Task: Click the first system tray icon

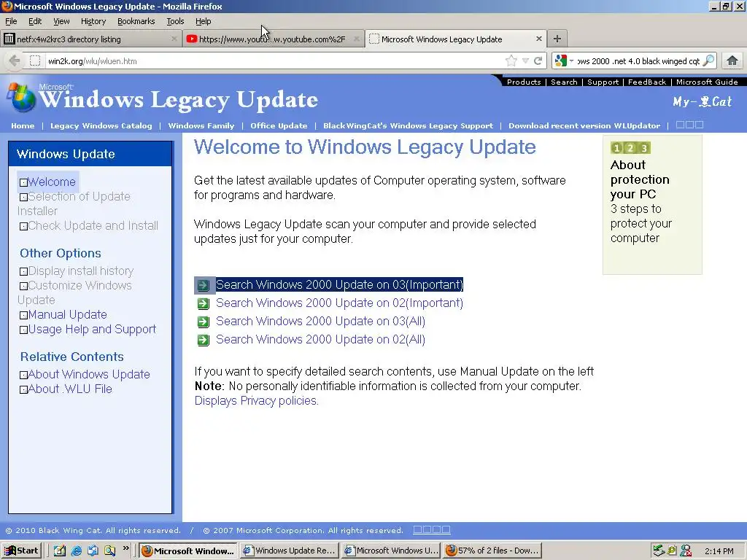Action: pos(659,551)
